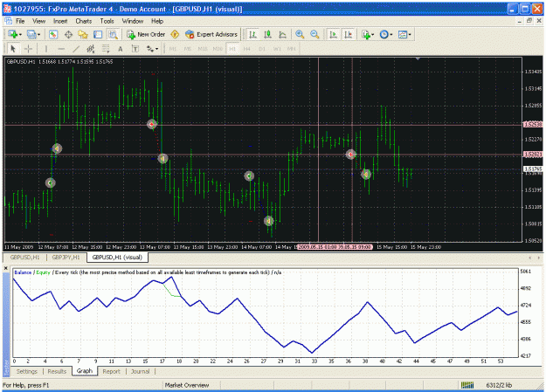Select the Trendline drawing tool
Image resolution: width=546 pixels, height=392 pixels.
pos(76,49)
